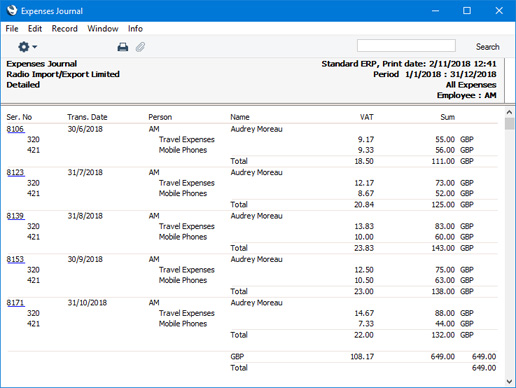
Task: Click the VAT column header
Action: [367, 117]
